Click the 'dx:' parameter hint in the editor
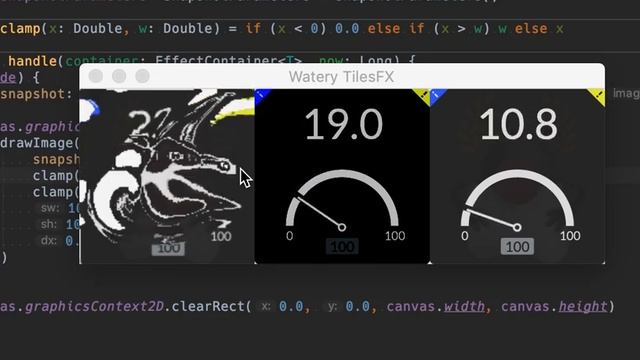The height and width of the screenshot is (360, 640). (x=49, y=240)
